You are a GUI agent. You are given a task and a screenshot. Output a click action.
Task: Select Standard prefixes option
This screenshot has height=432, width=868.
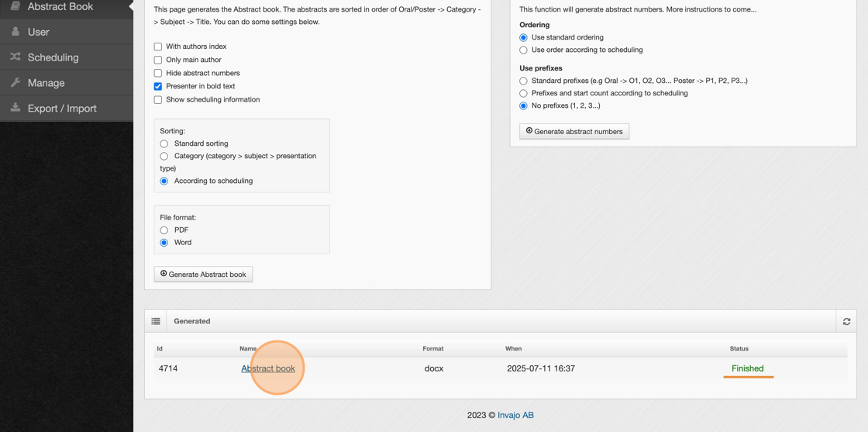[x=524, y=81]
